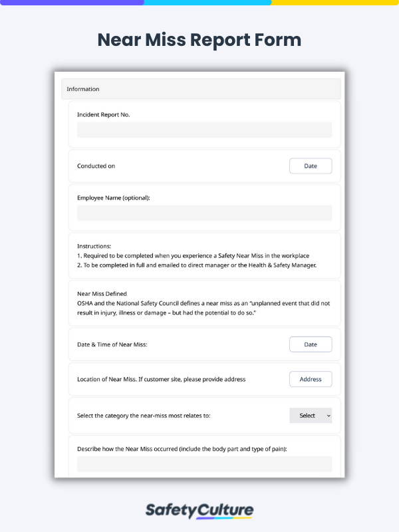Select the Instructions text block
The height and width of the screenshot is (532, 399).
click(x=197, y=255)
